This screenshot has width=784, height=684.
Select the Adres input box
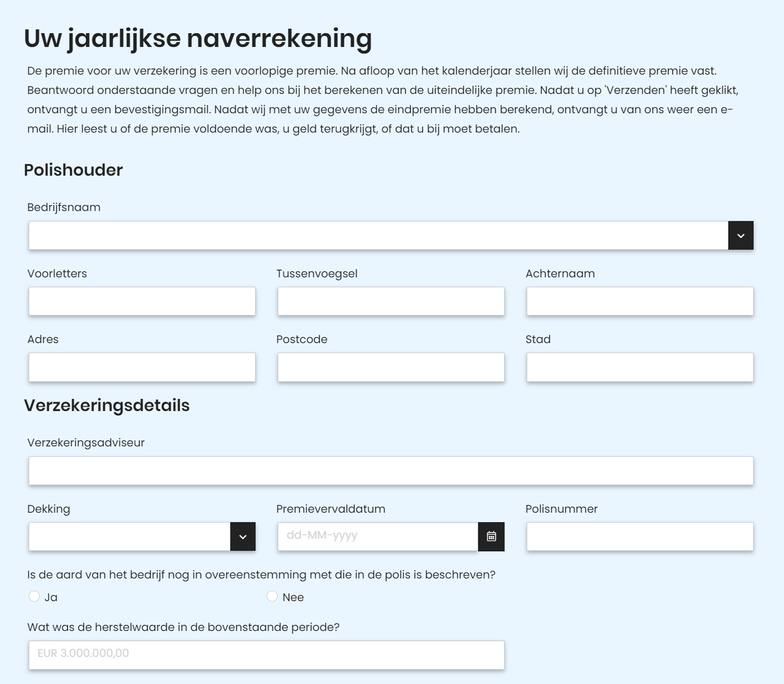click(142, 367)
